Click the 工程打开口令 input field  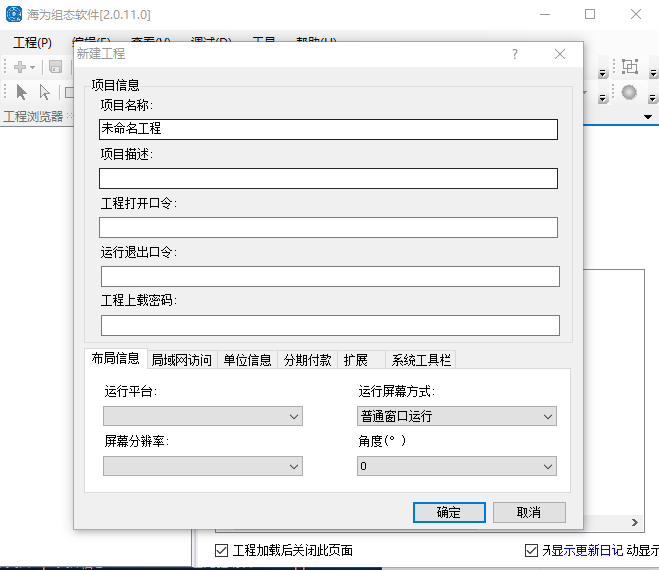pos(329,227)
